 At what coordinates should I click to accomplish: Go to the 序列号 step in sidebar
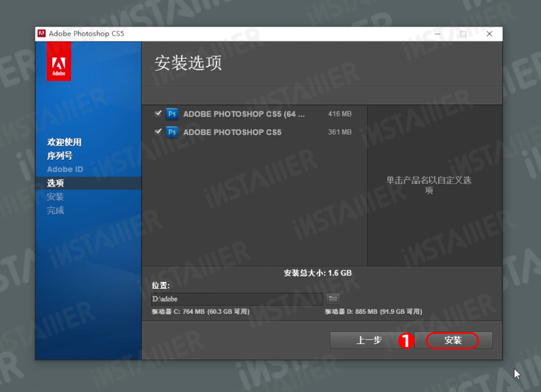point(60,156)
